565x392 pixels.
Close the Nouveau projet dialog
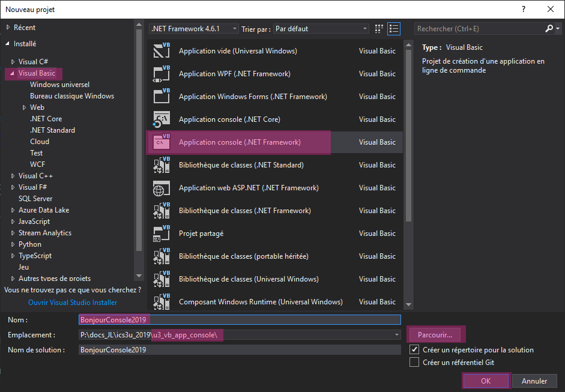point(551,10)
